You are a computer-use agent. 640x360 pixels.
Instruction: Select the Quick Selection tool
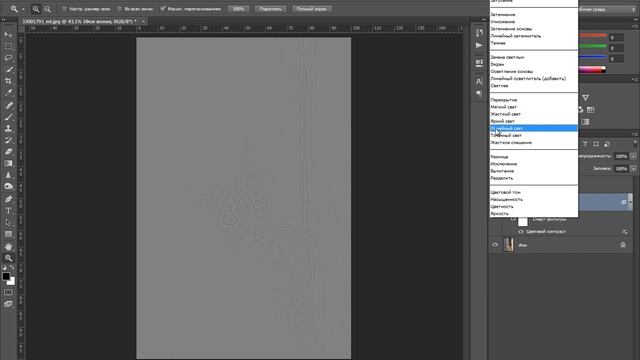[8, 70]
